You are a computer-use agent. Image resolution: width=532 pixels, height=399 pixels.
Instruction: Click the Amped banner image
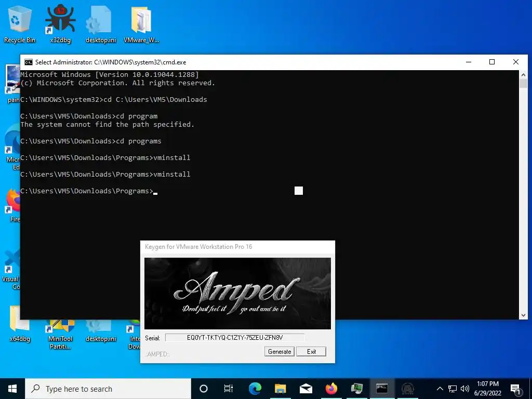237,293
